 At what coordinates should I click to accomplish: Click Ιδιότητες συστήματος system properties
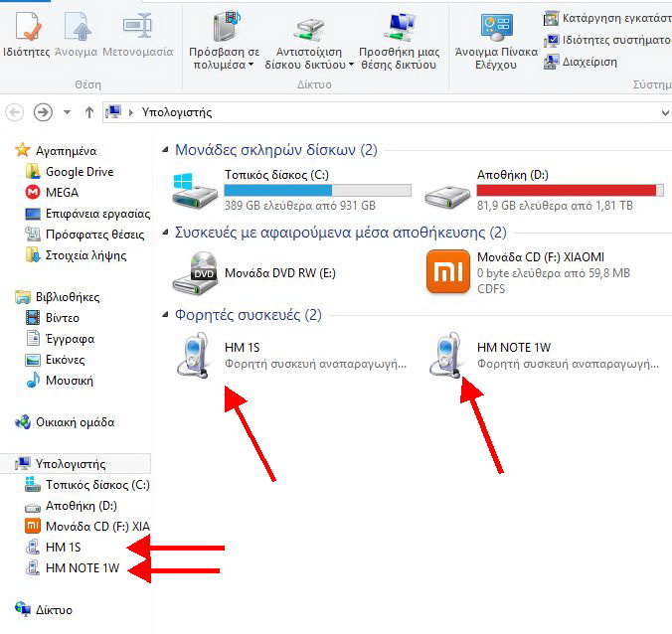(606, 40)
